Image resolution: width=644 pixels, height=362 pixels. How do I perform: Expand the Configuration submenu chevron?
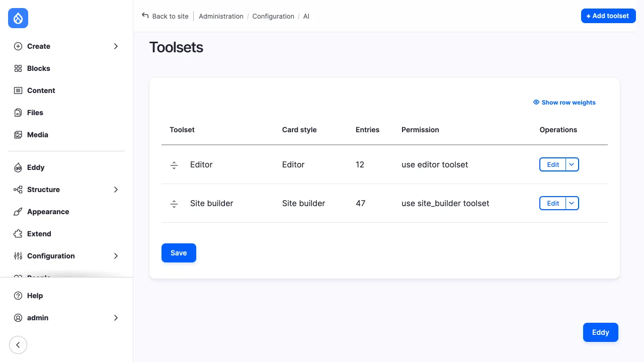click(x=116, y=256)
